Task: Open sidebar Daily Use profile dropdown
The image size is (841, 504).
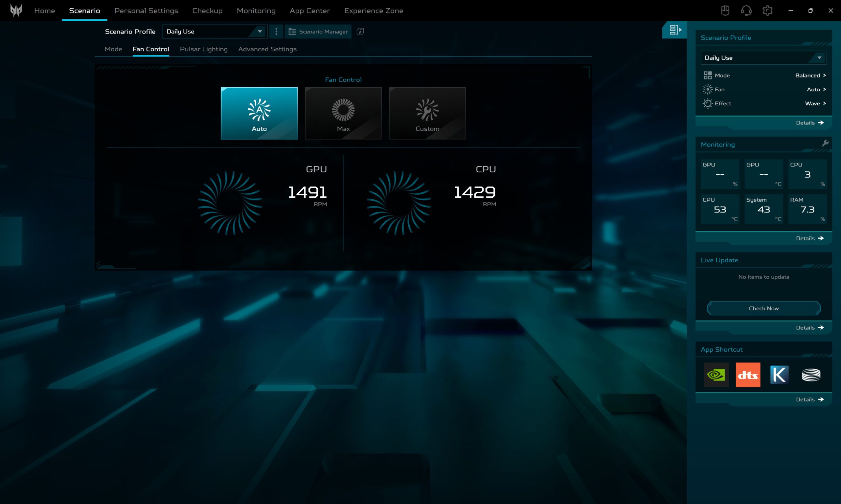Action: point(763,58)
